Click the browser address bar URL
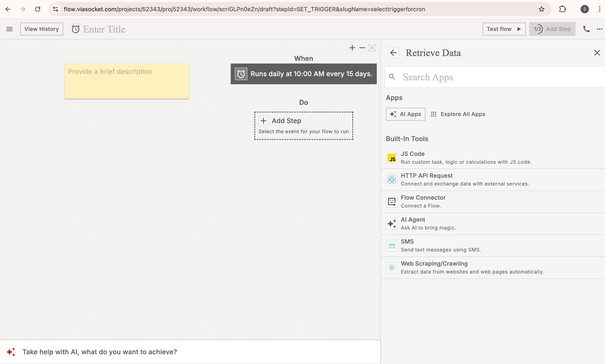The image size is (605, 364). 244,9
